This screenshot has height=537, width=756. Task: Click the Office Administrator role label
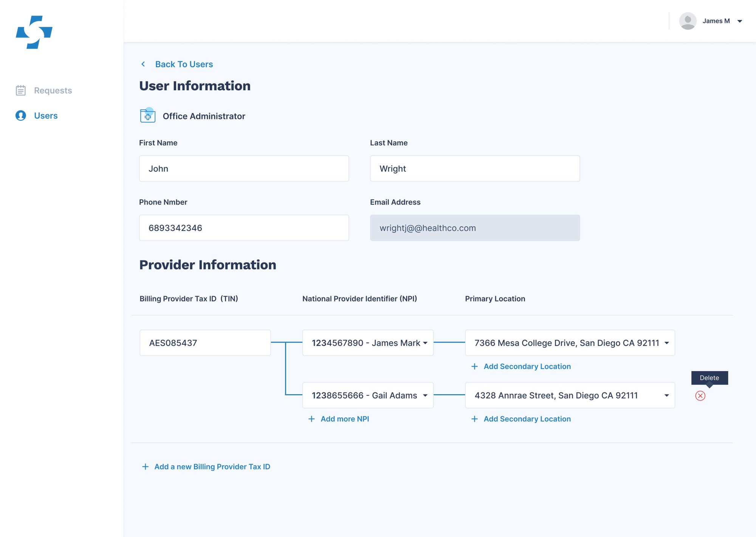tap(204, 116)
